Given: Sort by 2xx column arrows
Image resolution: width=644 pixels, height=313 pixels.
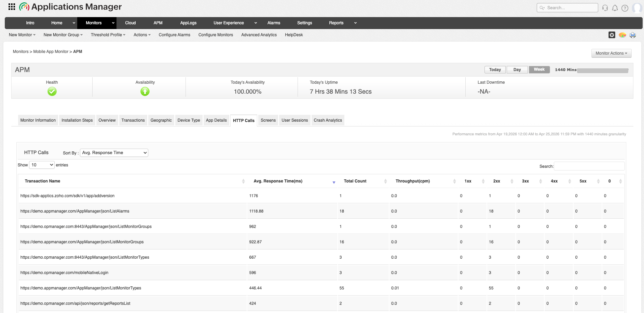Looking at the screenshot, I should coord(512,181).
